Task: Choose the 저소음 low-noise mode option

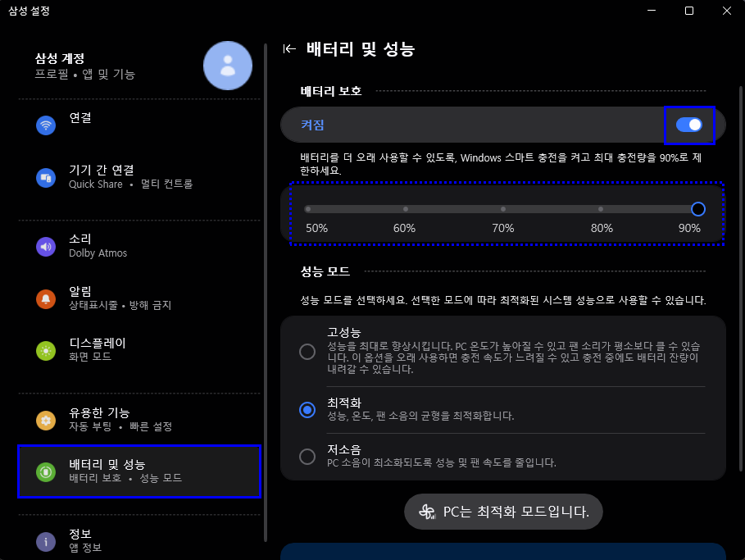Action: (x=307, y=456)
